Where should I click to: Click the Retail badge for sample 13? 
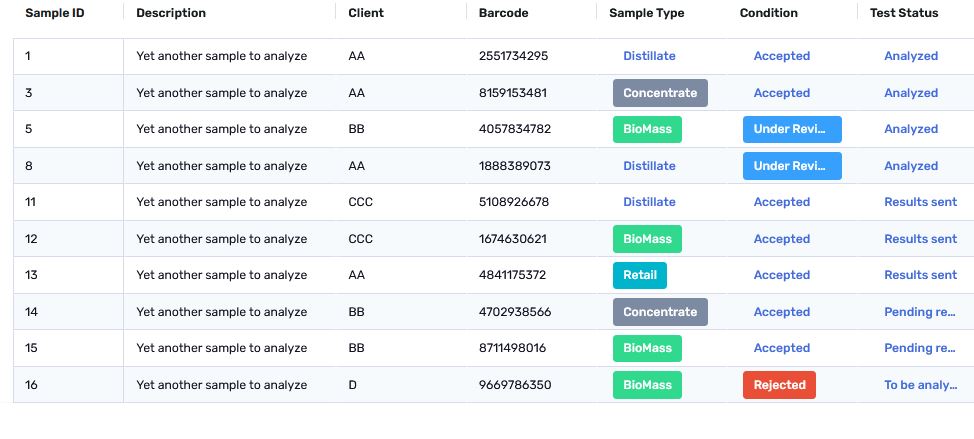[x=640, y=275]
